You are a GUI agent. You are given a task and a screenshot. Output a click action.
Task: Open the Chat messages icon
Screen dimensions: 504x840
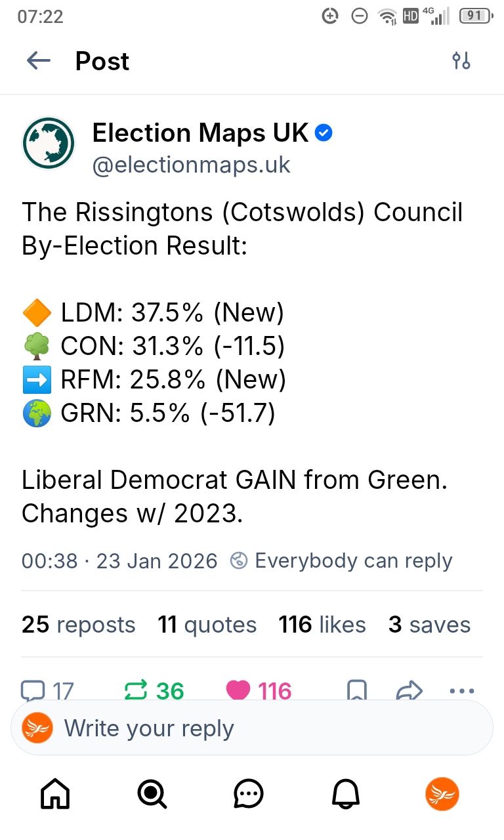coord(249,795)
